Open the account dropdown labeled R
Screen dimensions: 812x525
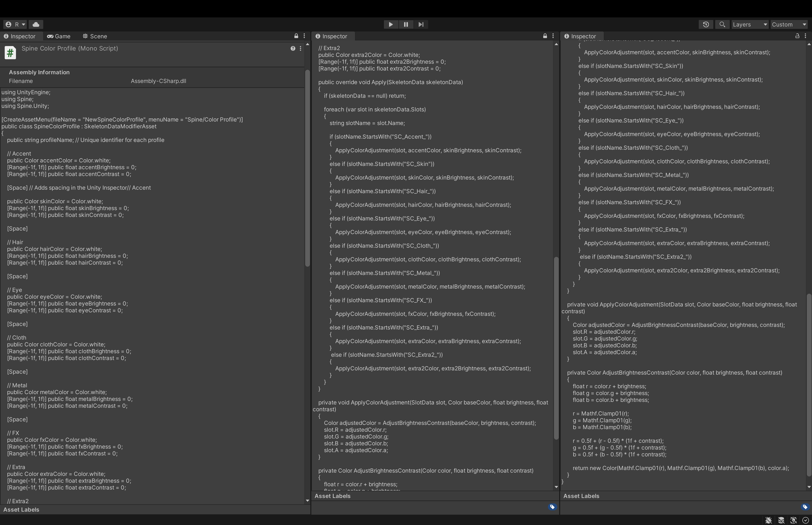click(x=15, y=24)
